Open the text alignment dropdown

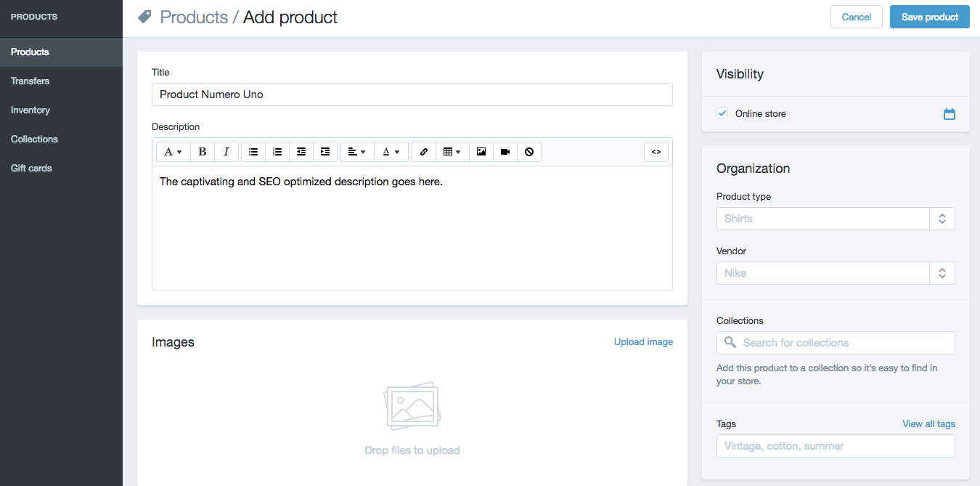click(357, 152)
